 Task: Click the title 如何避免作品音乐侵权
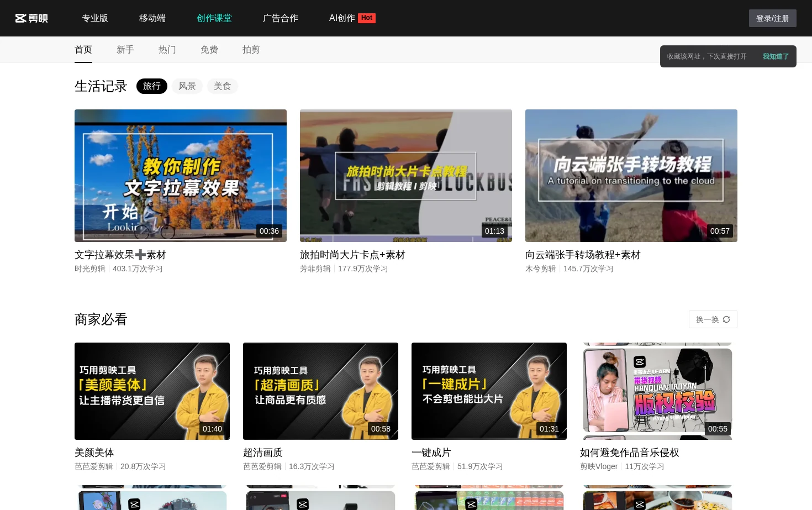630,453
